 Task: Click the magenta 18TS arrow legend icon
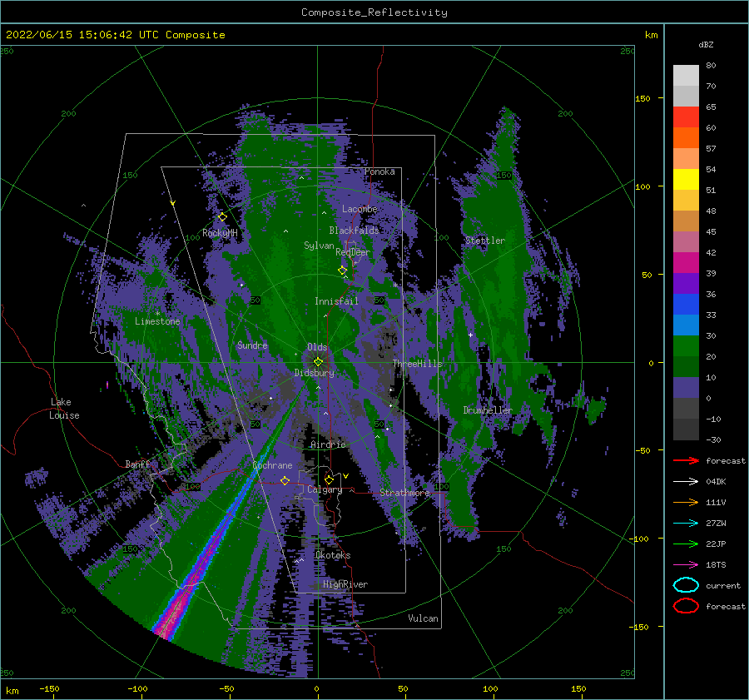coord(686,565)
